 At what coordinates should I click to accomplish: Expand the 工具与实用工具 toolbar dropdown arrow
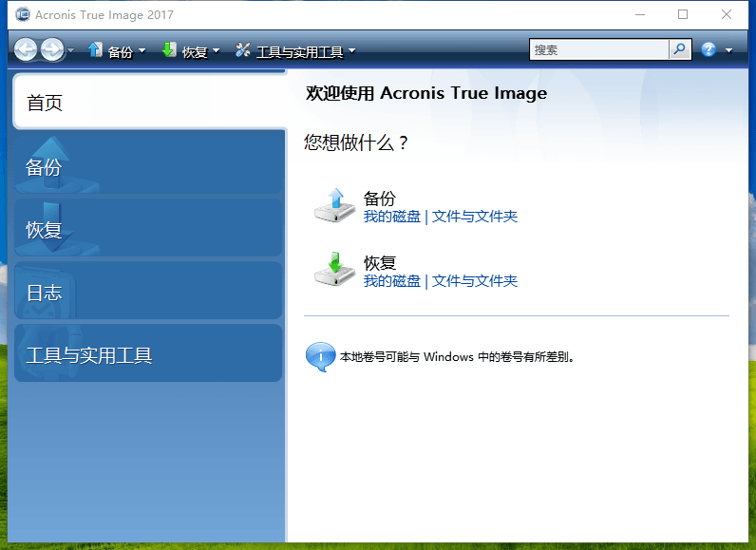pyautogui.click(x=352, y=50)
